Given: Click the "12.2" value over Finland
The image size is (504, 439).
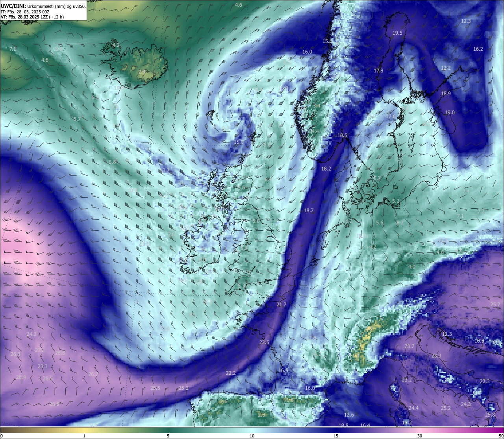Looking at the screenshot, I should [x=446, y=68].
